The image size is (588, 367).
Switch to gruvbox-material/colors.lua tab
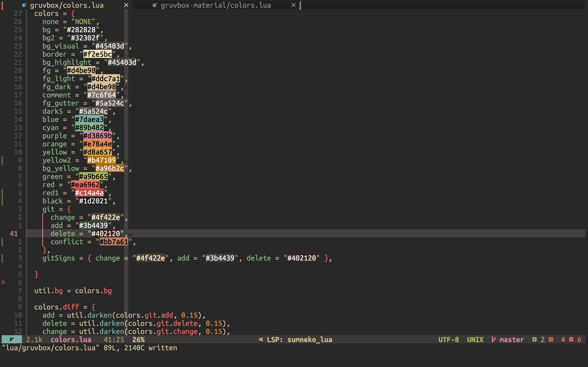(216, 5)
